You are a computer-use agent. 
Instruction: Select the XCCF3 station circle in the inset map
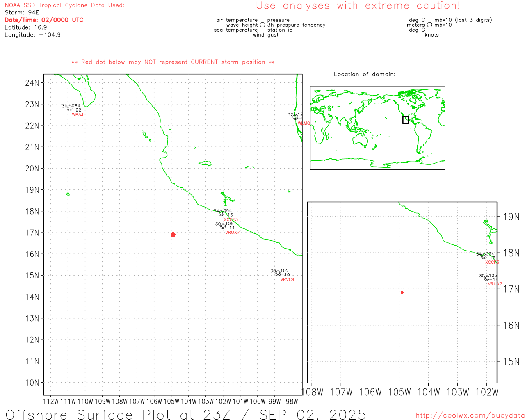coord(484,256)
